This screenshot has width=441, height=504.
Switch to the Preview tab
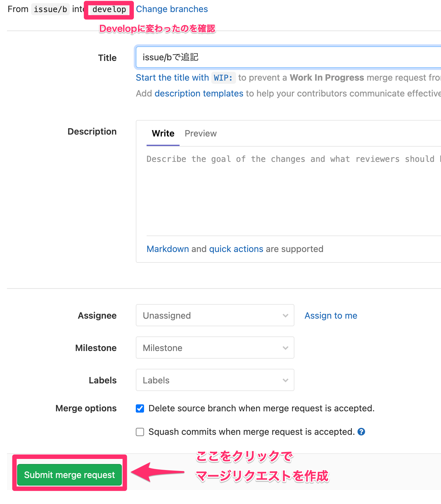[x=201, y=134]
